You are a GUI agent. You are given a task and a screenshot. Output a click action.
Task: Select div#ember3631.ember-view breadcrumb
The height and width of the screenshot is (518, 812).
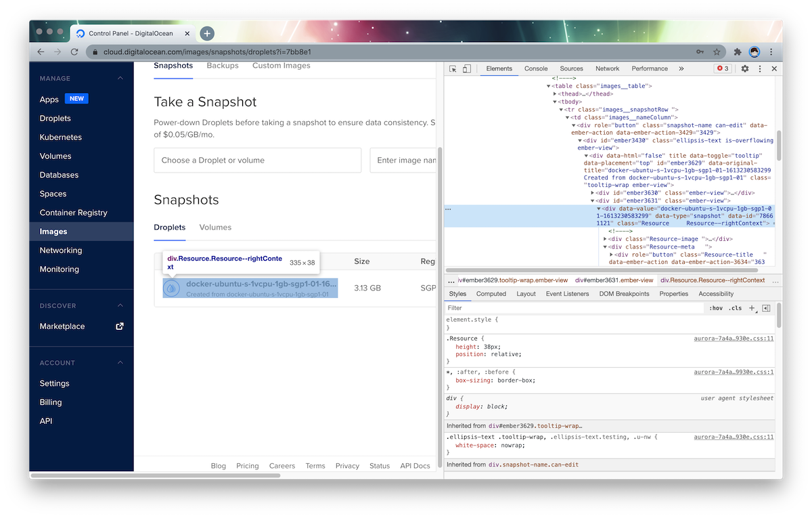pos(614,280)
